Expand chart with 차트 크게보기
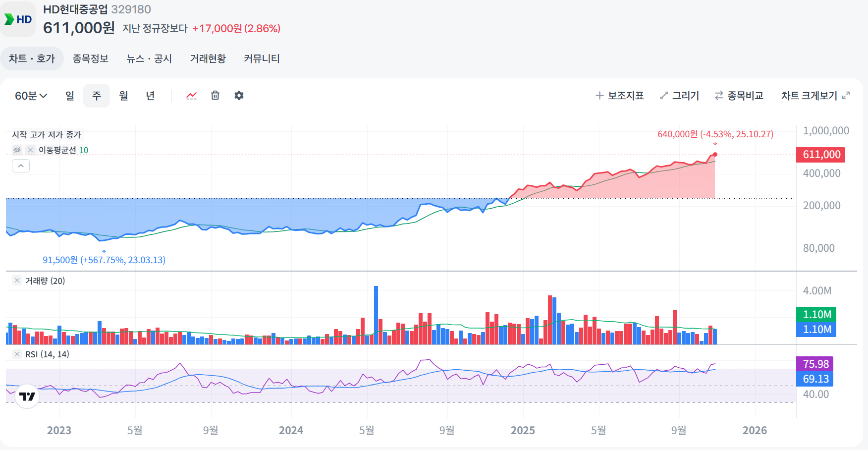The width and height of the screenshot is (868, 450). (x=815, y=96)
